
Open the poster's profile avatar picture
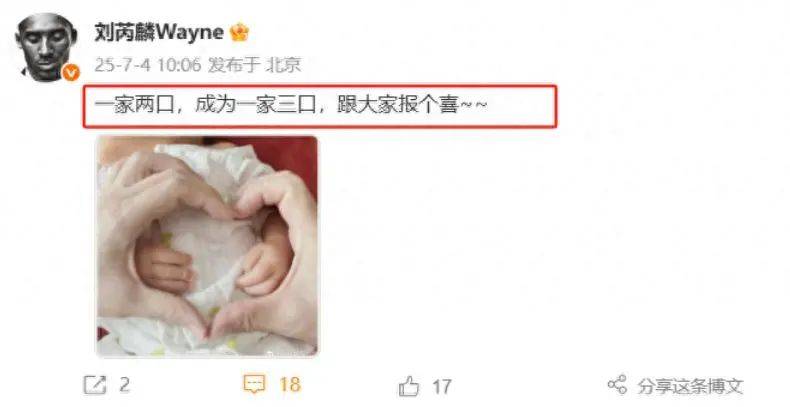(x=46, y=46)
